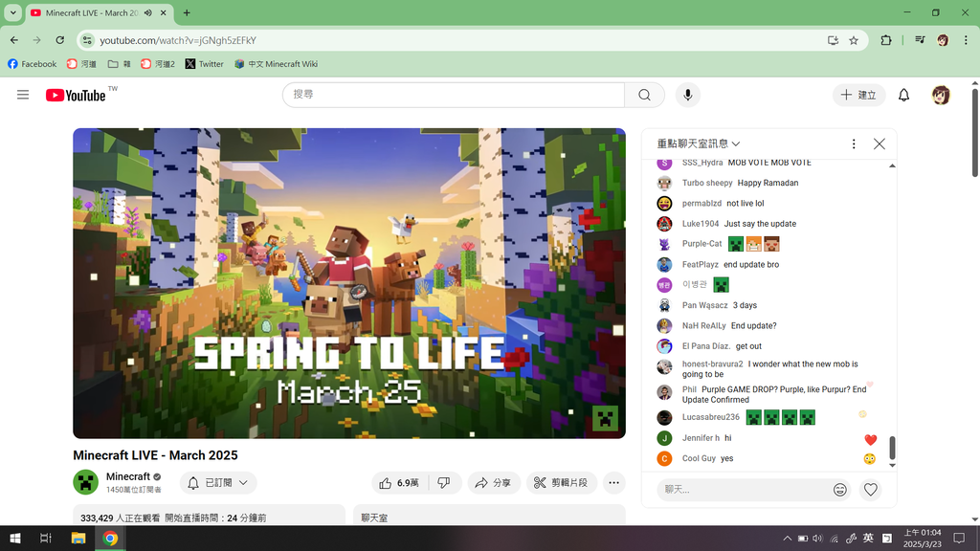Image resolution: width=980 pixels, height=551 pixels.
Task: Close the live chat panel
Action: (880, 143)
